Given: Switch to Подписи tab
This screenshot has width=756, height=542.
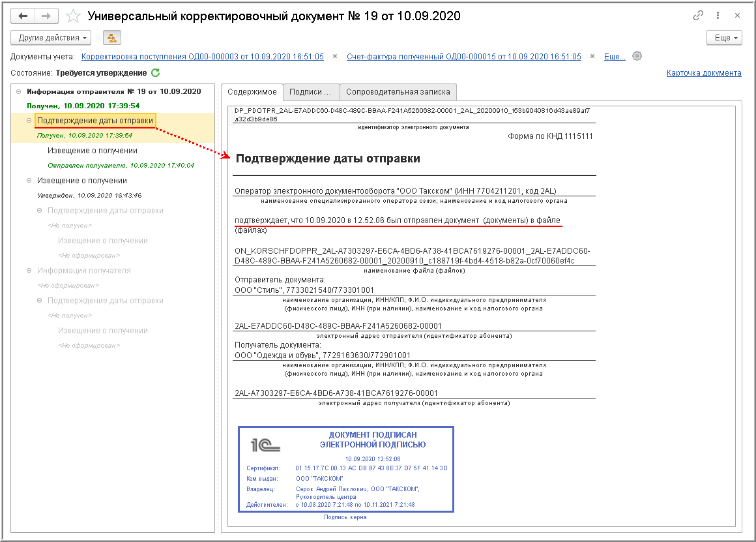Looking at the screenshot, I should [x=310, y=92].
